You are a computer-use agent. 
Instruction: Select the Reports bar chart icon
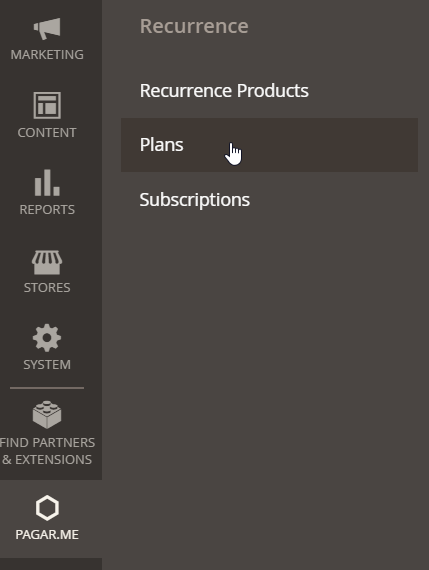click(x=47, y=182)
